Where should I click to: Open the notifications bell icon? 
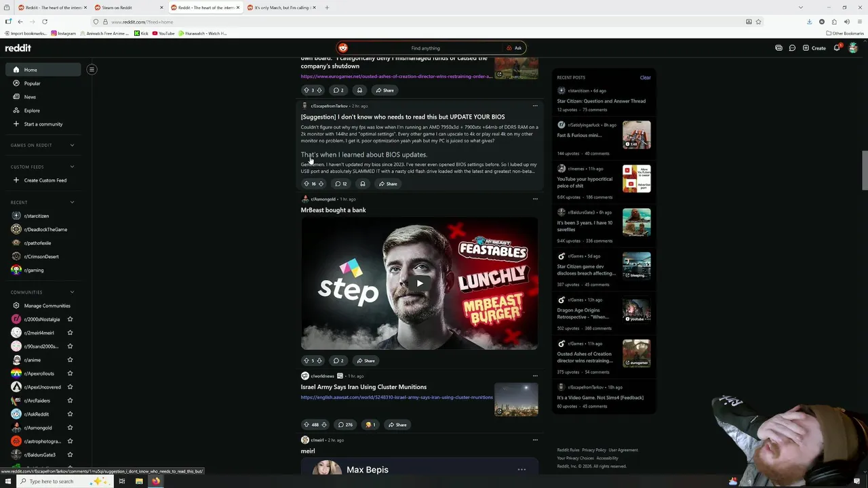point(837,48)
